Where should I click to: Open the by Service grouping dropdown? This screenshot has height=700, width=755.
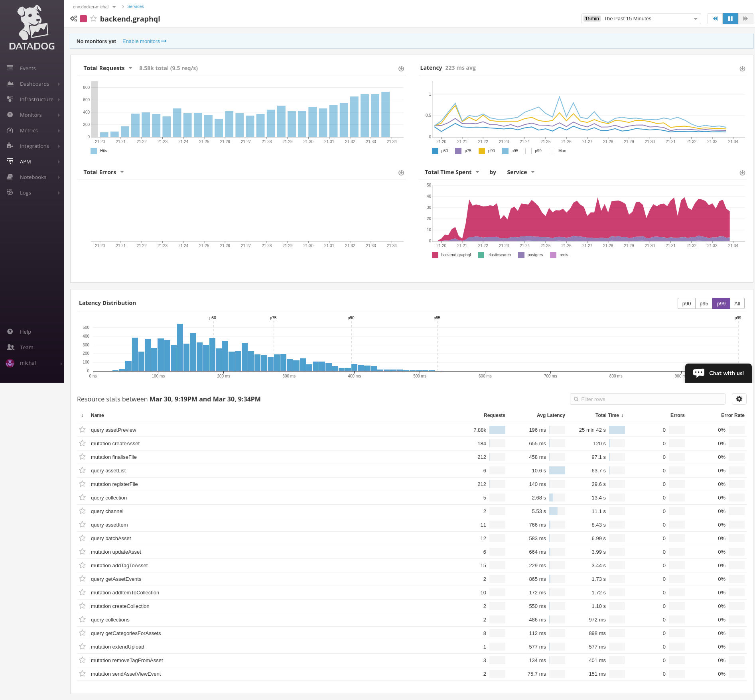coord(520,172)
